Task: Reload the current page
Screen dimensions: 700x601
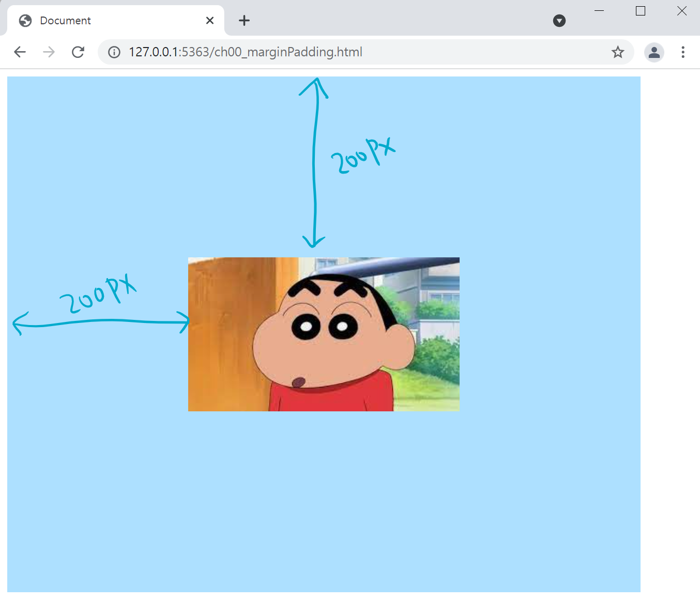Action: pos(78,52)
